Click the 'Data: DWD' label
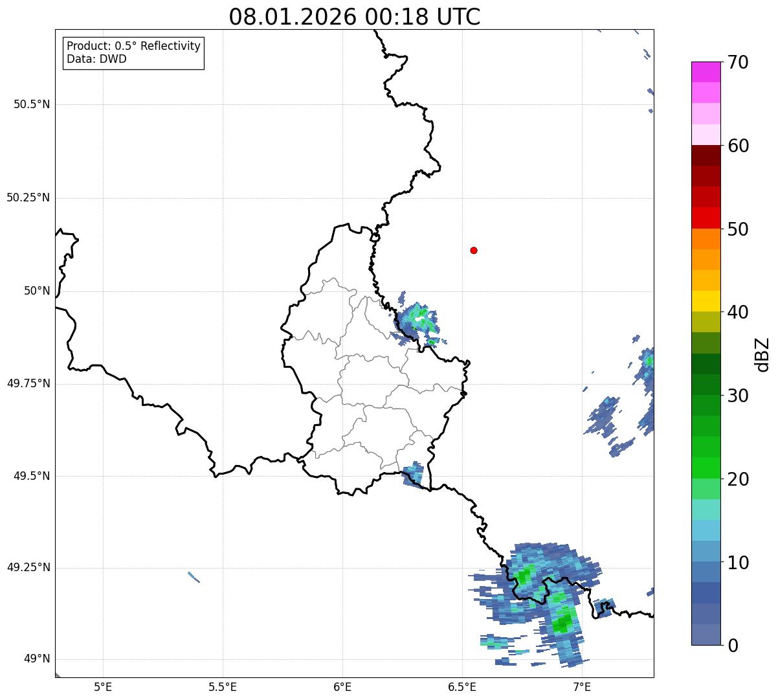 [x=96, y=59]
